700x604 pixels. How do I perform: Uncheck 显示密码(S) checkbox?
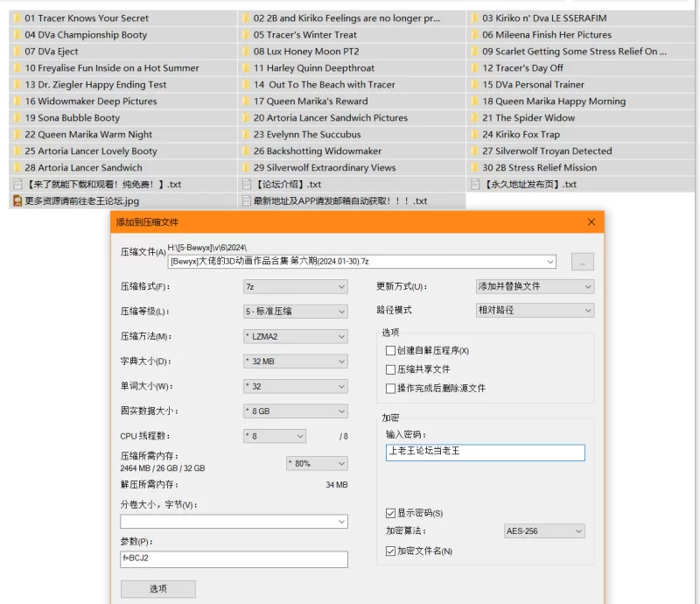point(390,513)
